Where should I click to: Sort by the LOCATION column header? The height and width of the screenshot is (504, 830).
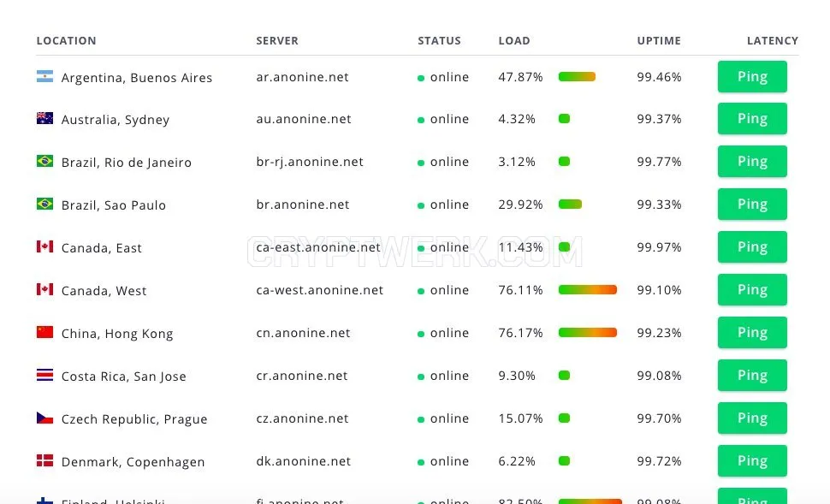66,41
